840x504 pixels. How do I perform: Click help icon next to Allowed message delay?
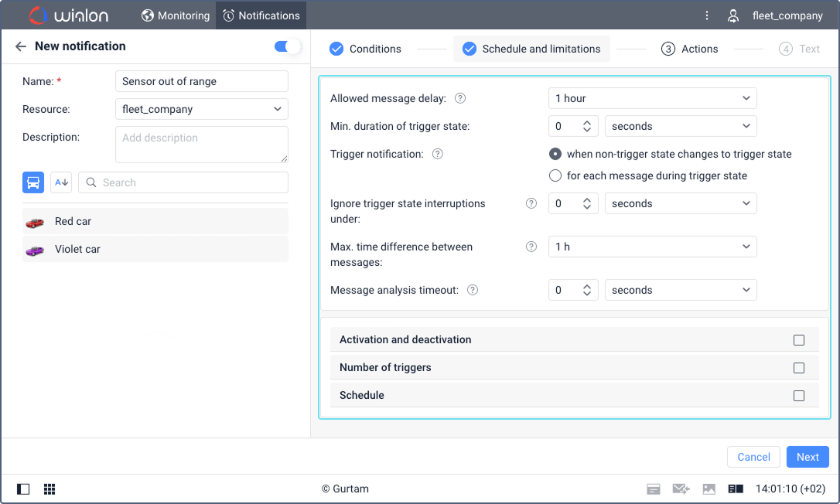[x=460, y=98]
